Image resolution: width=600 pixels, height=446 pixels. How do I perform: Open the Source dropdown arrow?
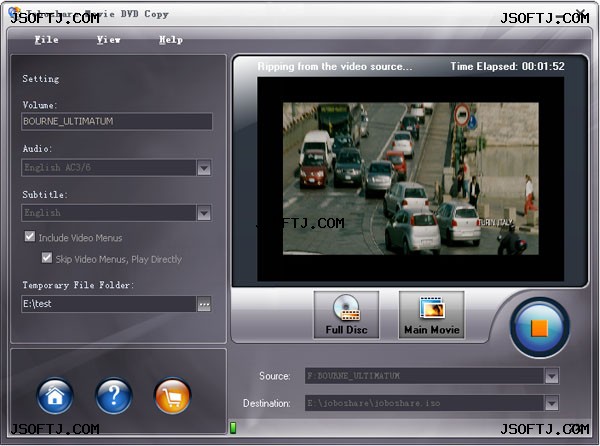(x=551, y=376)
